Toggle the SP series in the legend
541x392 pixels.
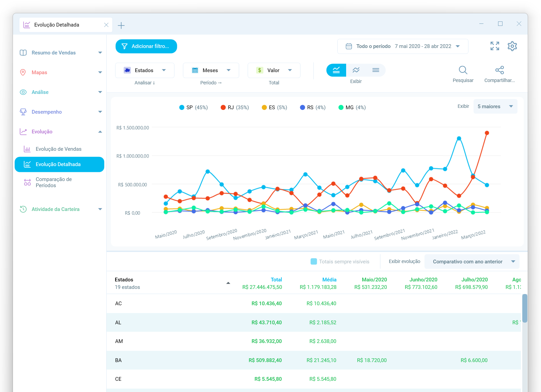click(194, 108)
